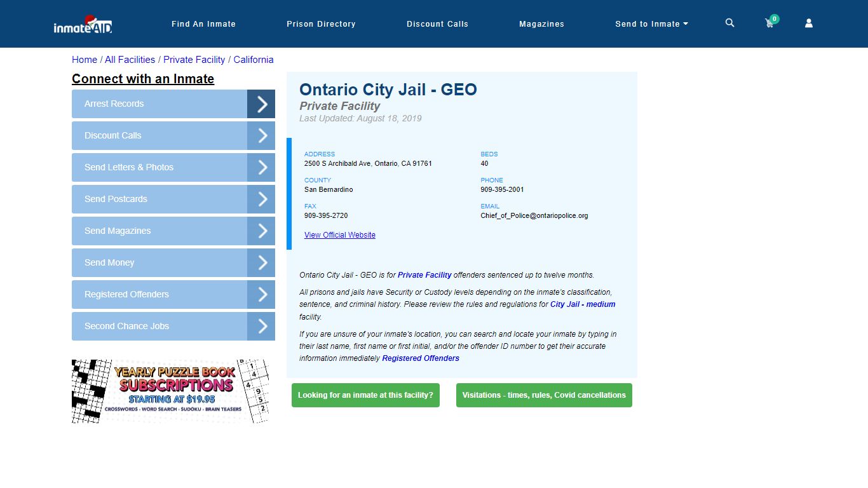Open Discount Calls in top navigation
The width and height of the screenshot is (868, 488).
(437, 24)
